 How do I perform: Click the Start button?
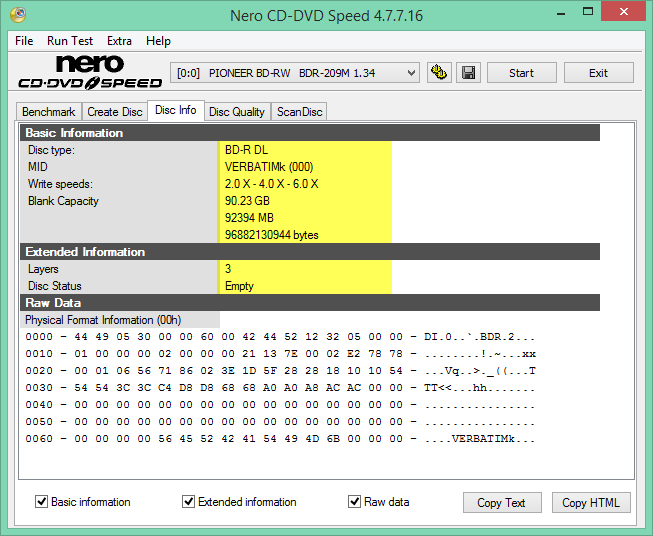(x=521, y=73)
